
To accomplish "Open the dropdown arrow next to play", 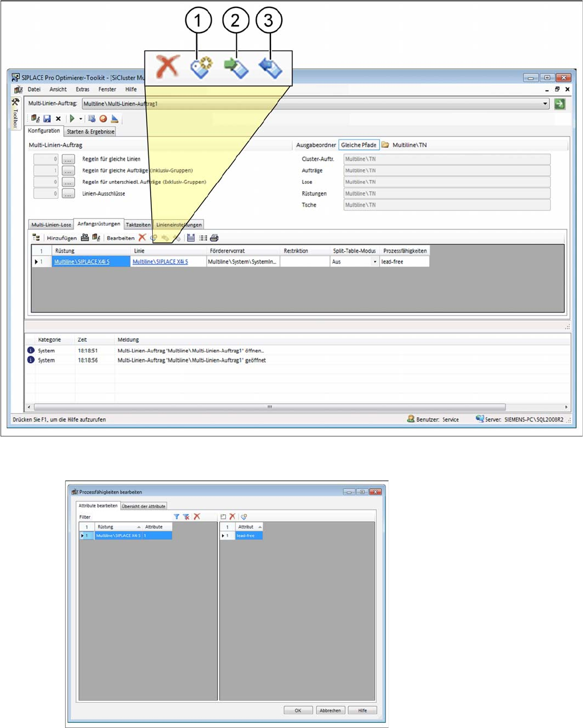I will (80, 119).
